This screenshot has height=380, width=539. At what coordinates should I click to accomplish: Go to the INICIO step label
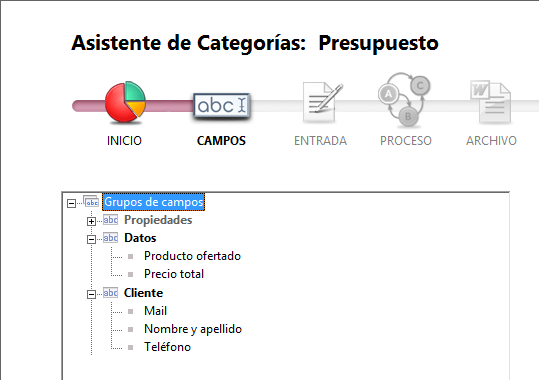coord(124,141)
